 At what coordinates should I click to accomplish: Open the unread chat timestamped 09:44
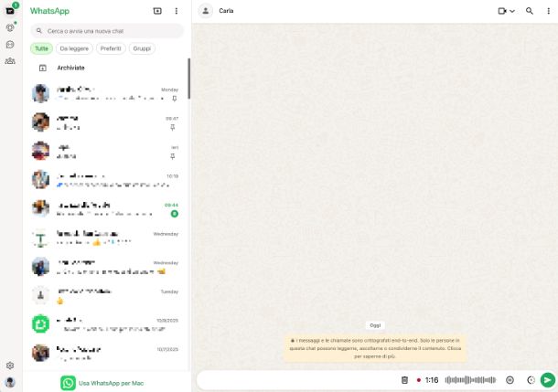[x=106, y=208]
